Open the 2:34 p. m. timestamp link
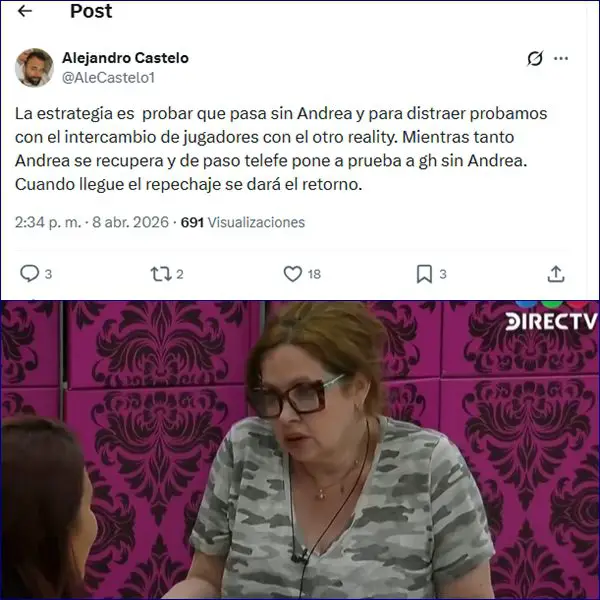 [48, 222]
